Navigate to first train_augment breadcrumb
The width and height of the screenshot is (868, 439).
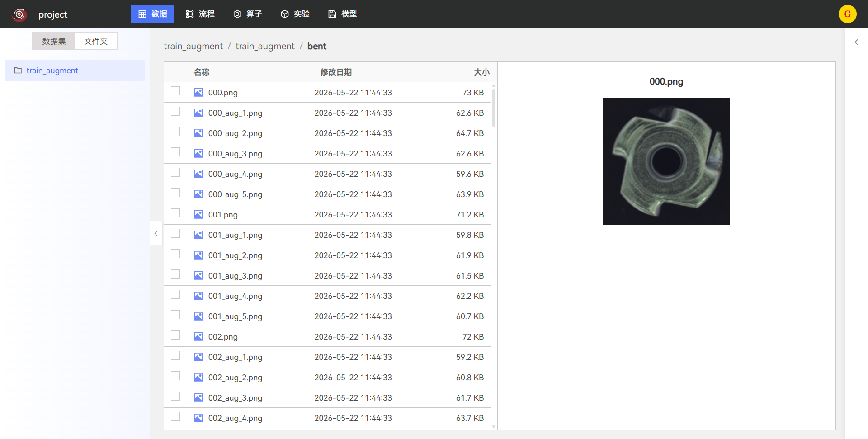coord(193,46)
